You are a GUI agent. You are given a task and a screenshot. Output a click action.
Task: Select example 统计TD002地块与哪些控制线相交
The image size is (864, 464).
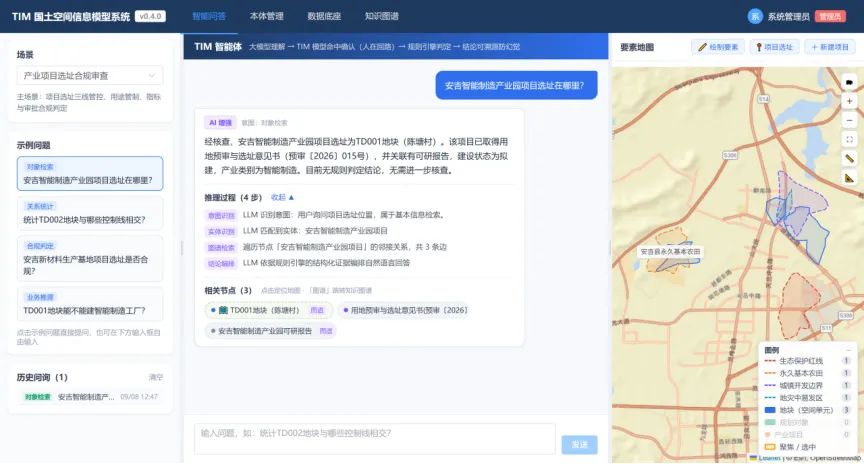pyautogui.click(x=90, y=213)
